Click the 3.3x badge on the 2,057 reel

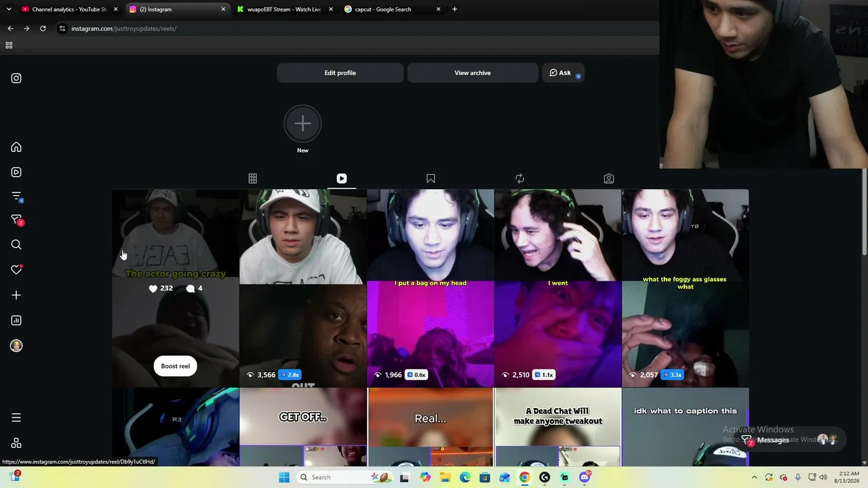(673, 375)
